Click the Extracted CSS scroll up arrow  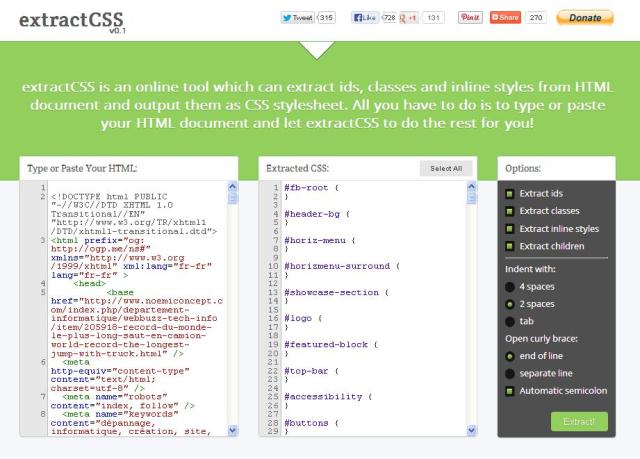click(x=471, y=187)
